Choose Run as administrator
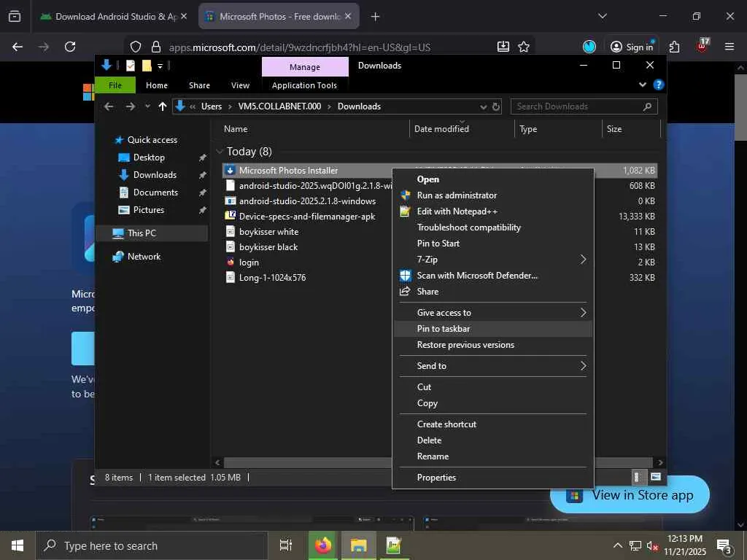 click(493, 195)
